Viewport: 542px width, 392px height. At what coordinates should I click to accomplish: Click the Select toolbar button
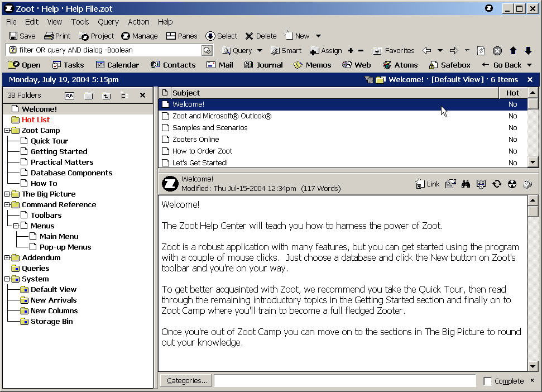tap(221, 36)
